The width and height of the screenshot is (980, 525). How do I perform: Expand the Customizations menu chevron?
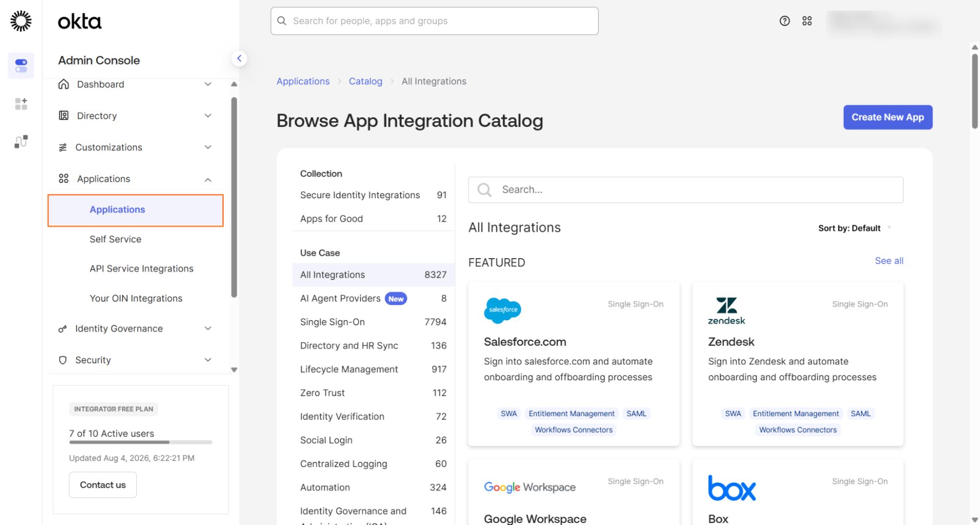pyautogui.click(x=208, y=147)
